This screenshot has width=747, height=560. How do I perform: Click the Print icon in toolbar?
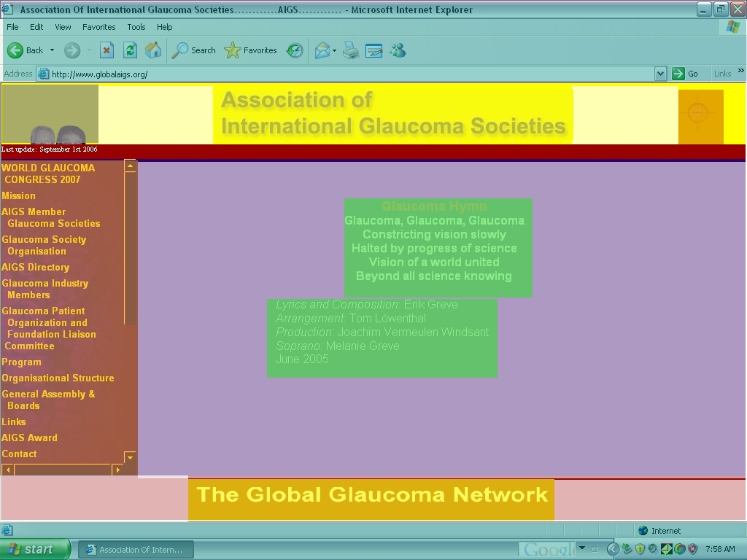(x=351, y=50)
